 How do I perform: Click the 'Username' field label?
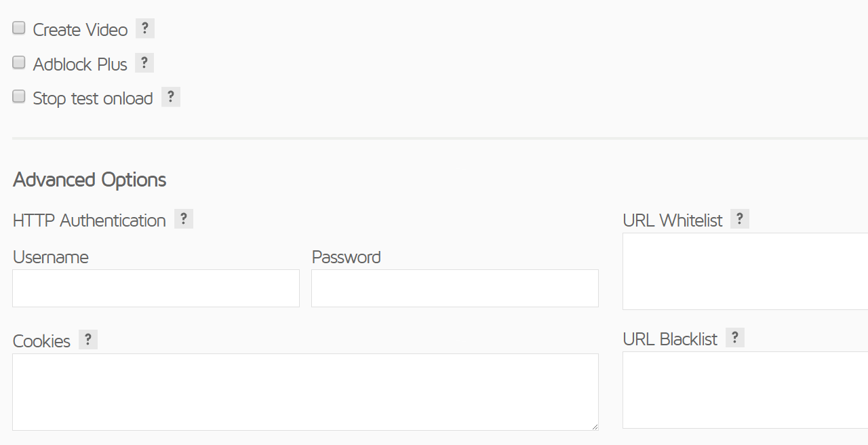(51, 257)
